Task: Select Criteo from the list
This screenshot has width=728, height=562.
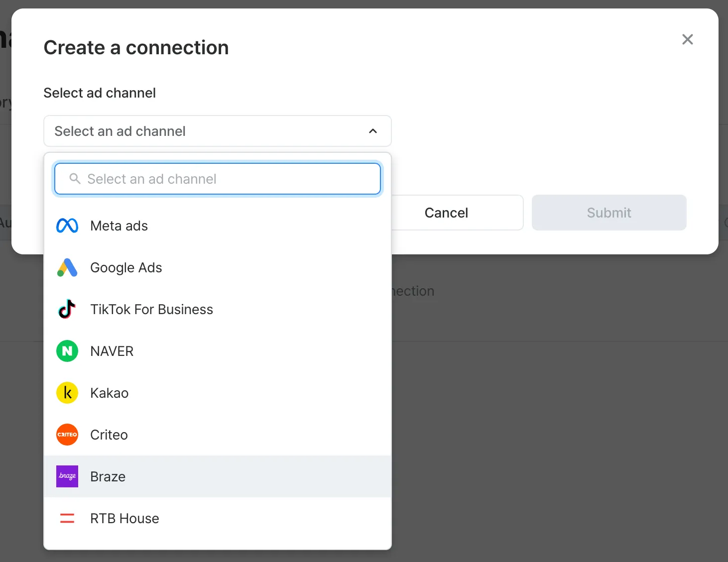Action: [218, 435]
